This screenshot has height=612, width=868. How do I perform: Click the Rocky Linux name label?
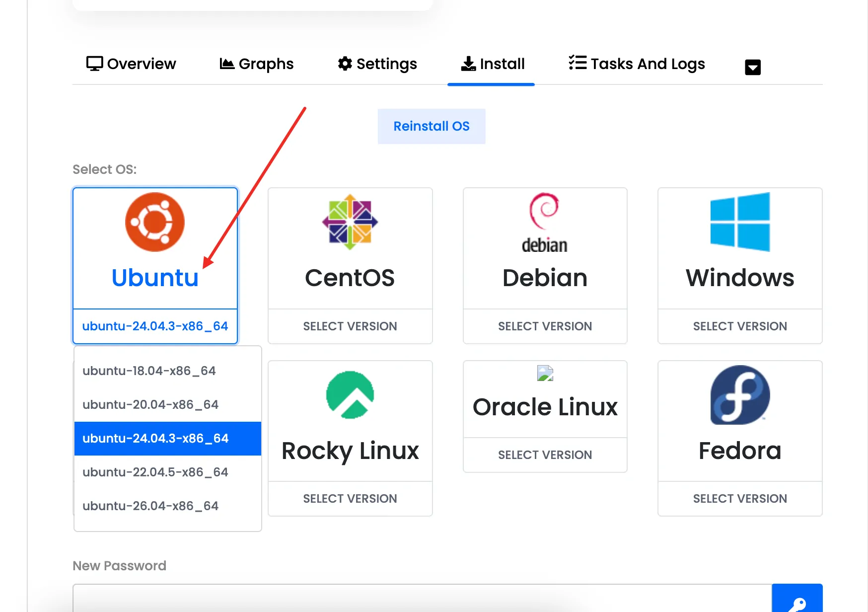pos(350,451)
